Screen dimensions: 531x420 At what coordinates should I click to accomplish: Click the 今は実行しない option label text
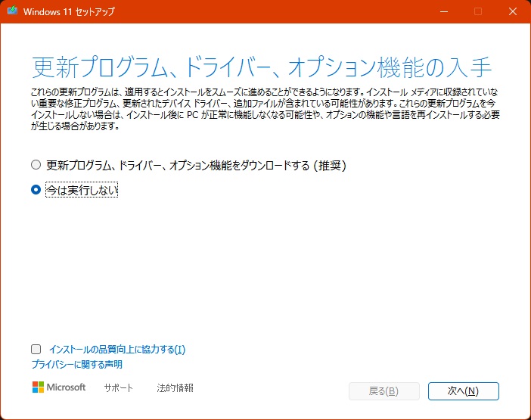82,191
